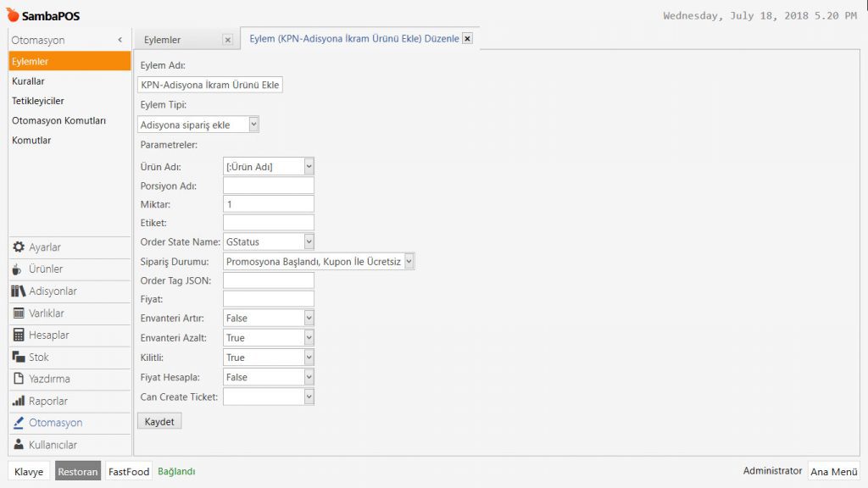Click the Varlıklar sidebar icon
The width and height of the screenshot is (868, 488).
coord(19,313)
